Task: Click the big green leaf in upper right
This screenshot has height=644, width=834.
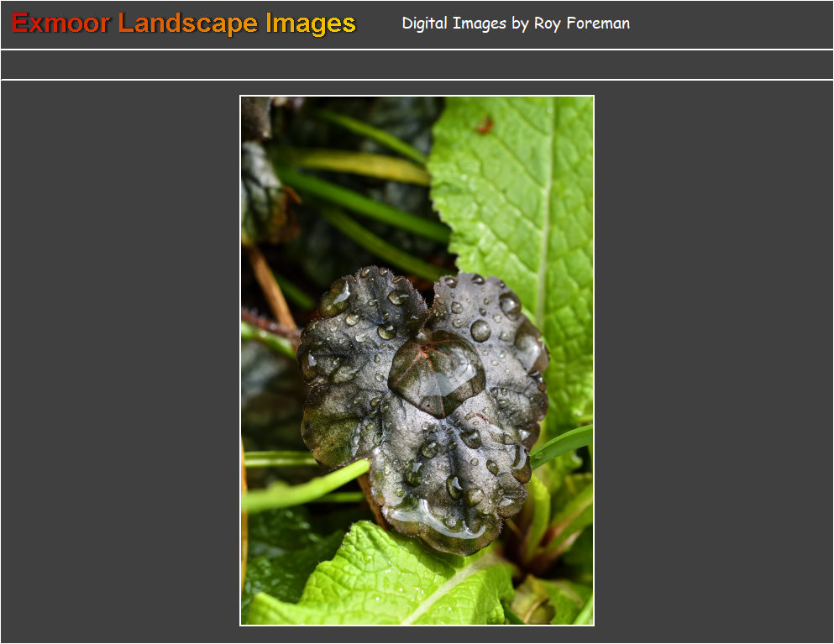Action: pos(521,210)
